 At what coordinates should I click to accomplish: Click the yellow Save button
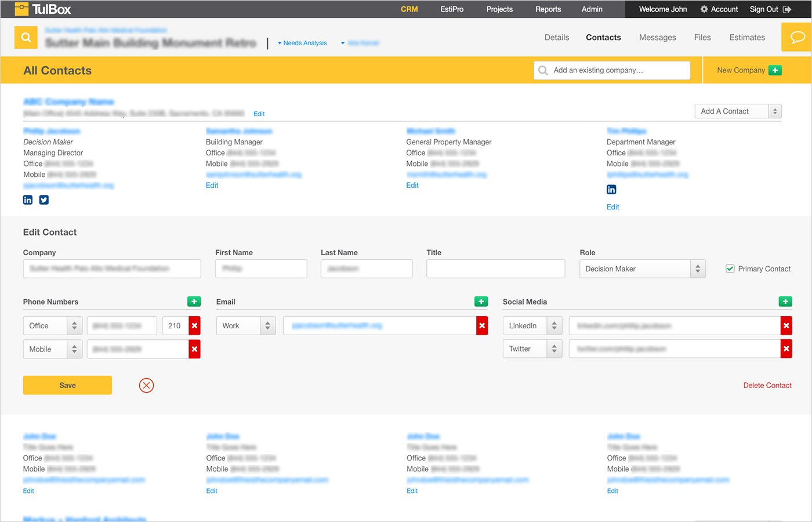[67, 385]
